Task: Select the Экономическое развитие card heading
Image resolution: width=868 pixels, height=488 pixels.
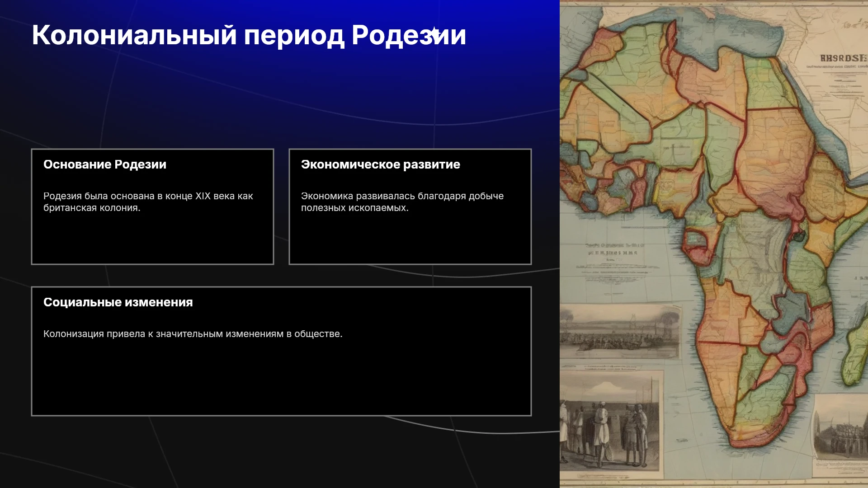Action: tap(381, 164)
